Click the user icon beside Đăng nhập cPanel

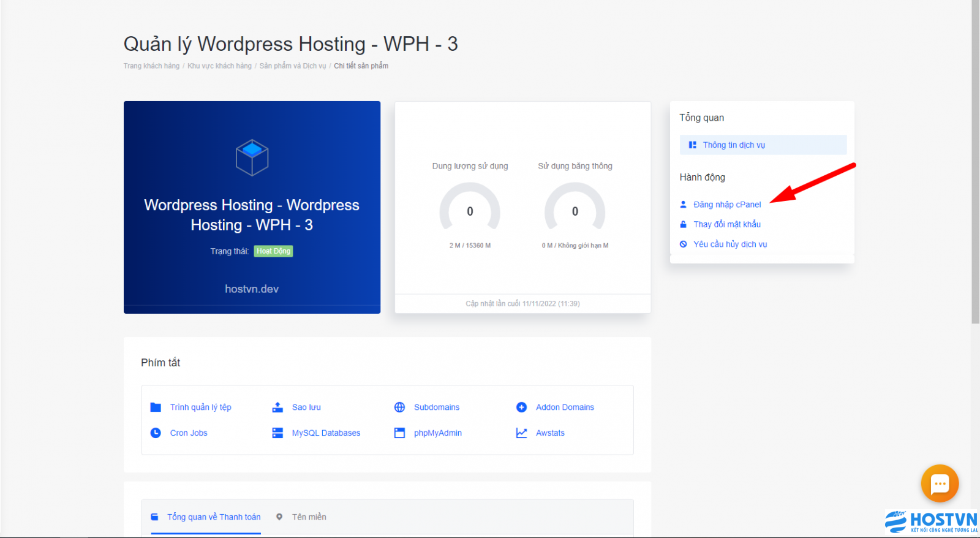(x=684, y=205)
